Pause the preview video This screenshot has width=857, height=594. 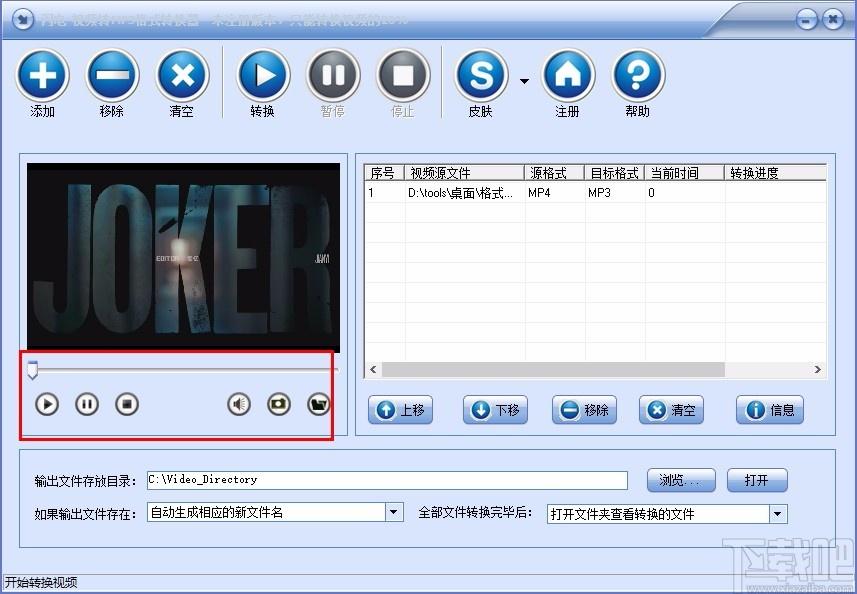pos(87,404)
